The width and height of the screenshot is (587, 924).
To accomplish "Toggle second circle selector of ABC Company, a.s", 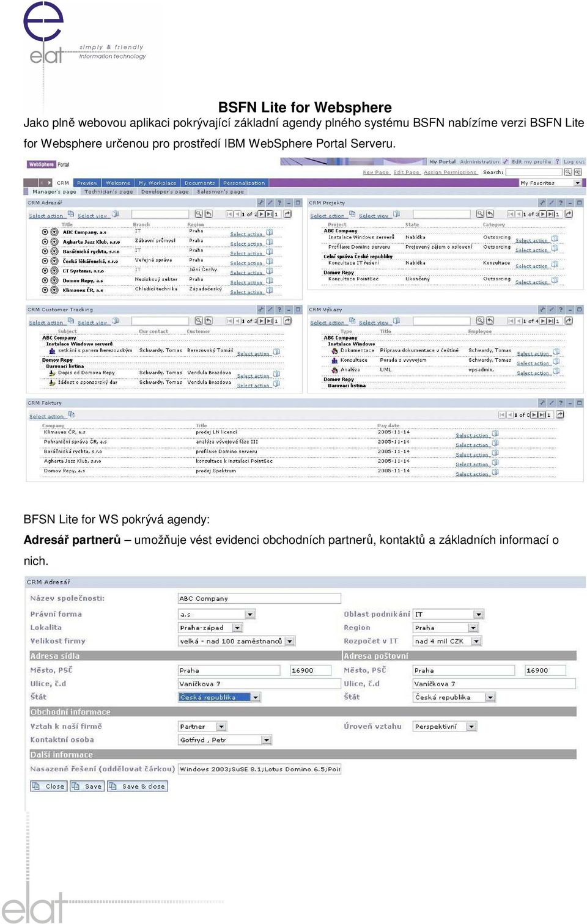I will pos(54,232).
